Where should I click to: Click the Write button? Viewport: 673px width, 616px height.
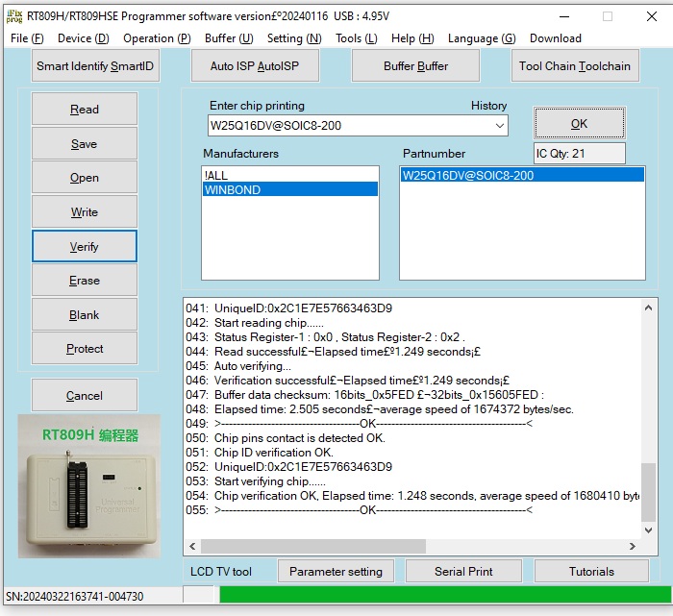tap(85, 212)
